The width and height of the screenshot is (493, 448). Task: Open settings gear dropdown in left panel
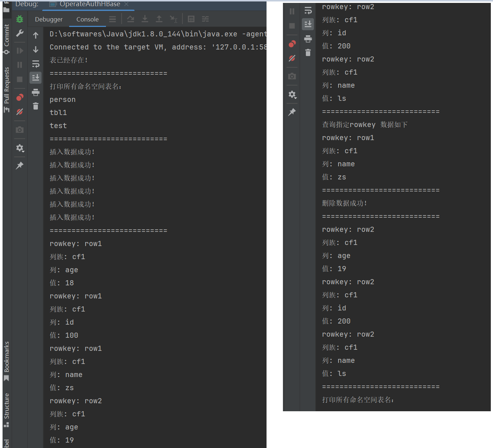click(x=20, y=148)
